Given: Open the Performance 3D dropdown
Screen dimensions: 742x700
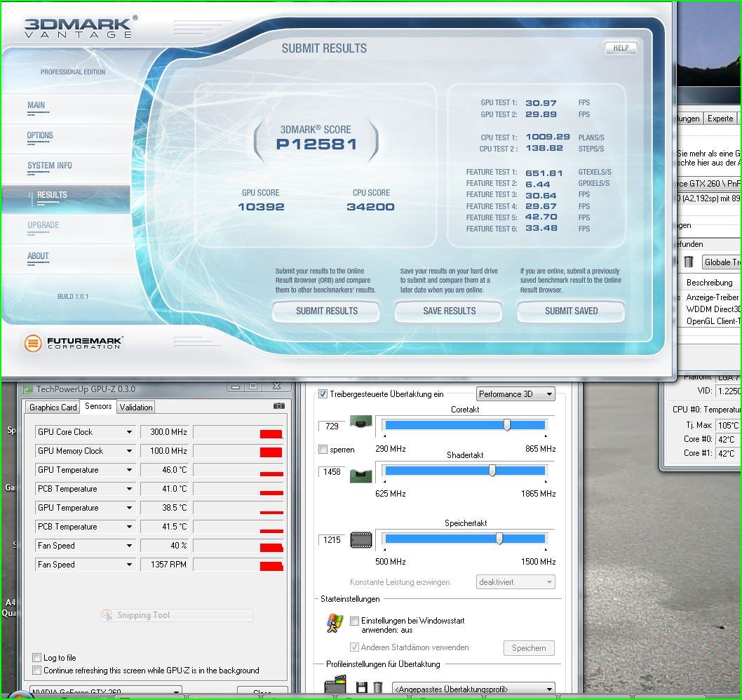Looking at the screenshot, I should click(x=515, y=393).
